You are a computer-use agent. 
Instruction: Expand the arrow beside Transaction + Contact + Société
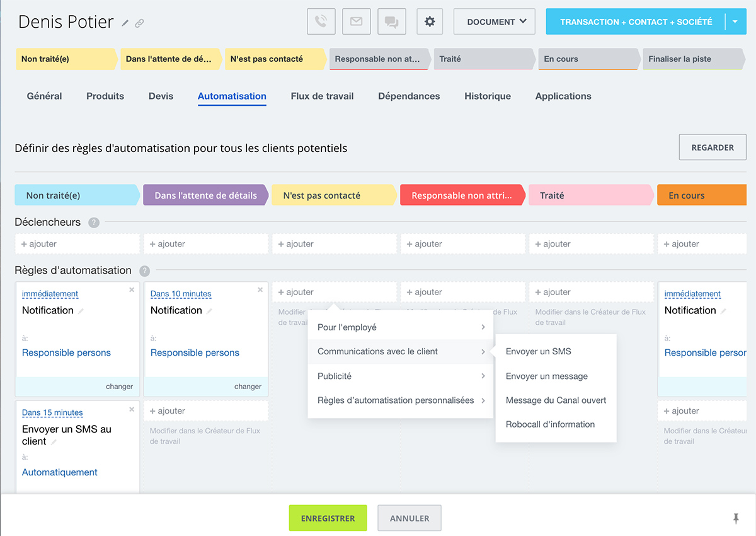coord(735,21)
